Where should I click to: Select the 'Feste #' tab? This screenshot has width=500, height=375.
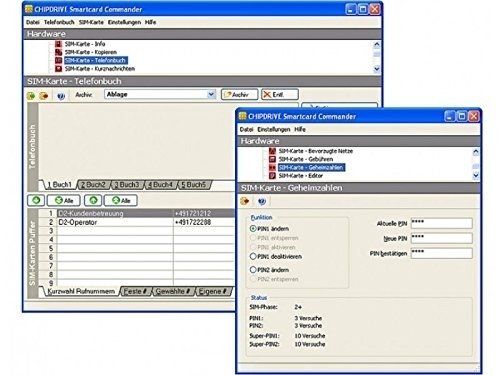(x=135, y=291)
